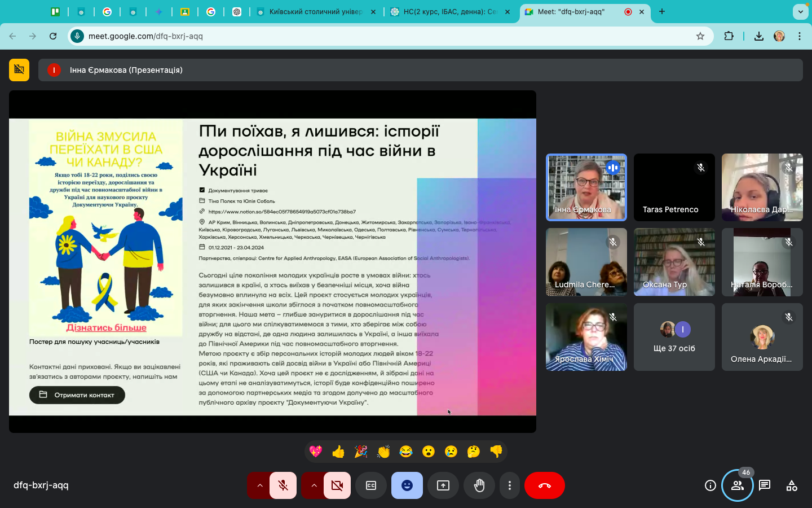Click the Ще 37 осіб tile
This screenshot has width=812, height=508.
(674, 337)
